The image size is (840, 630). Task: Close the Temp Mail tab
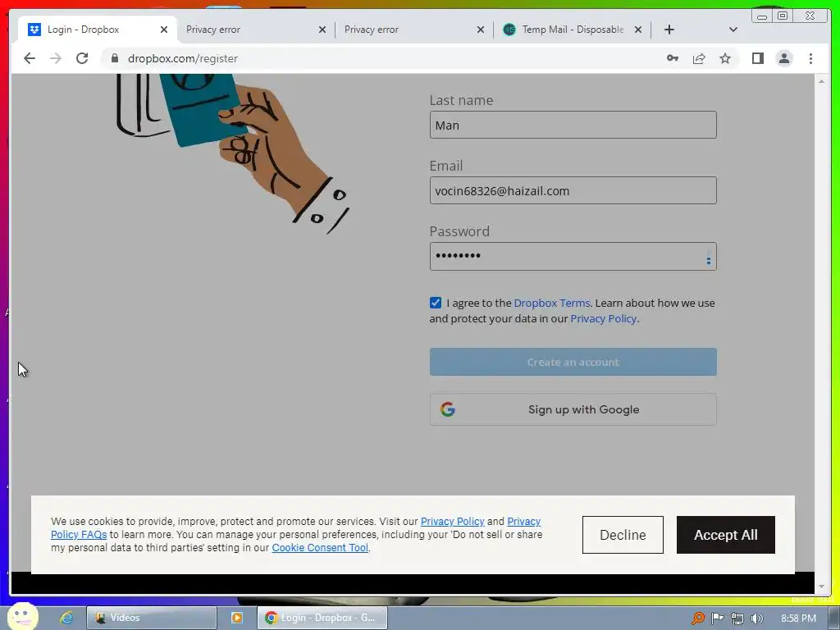(638, 30)
